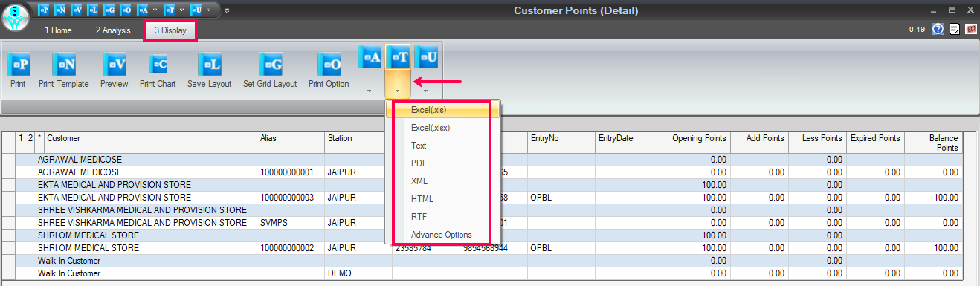
Task: Select 9854568944 cell in SHRI OM row
Action: (494, 248)
